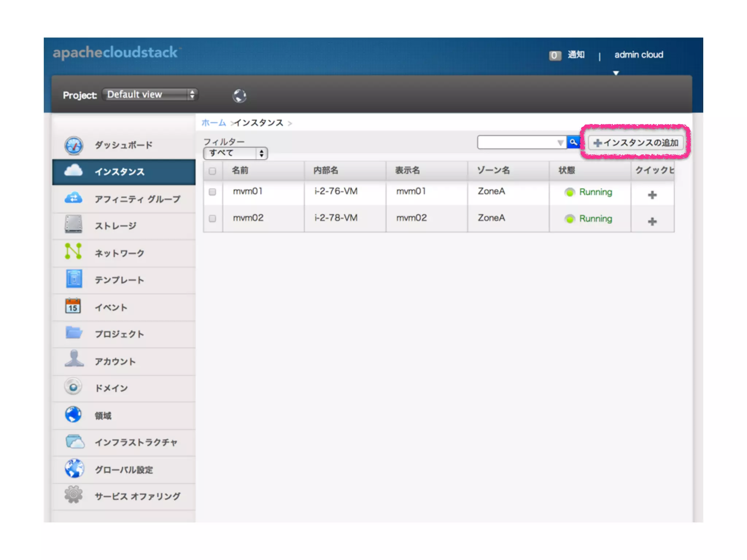Viewport: 747px width, 560px height.
Task: Open the Storage disk icon
Action: (x=73, y=224)
